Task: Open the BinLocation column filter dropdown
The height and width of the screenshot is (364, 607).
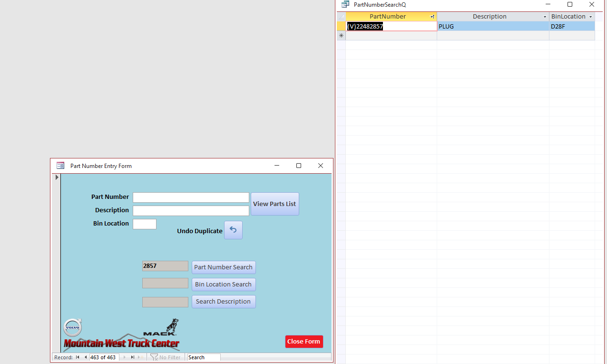Action: click(589, 16)
